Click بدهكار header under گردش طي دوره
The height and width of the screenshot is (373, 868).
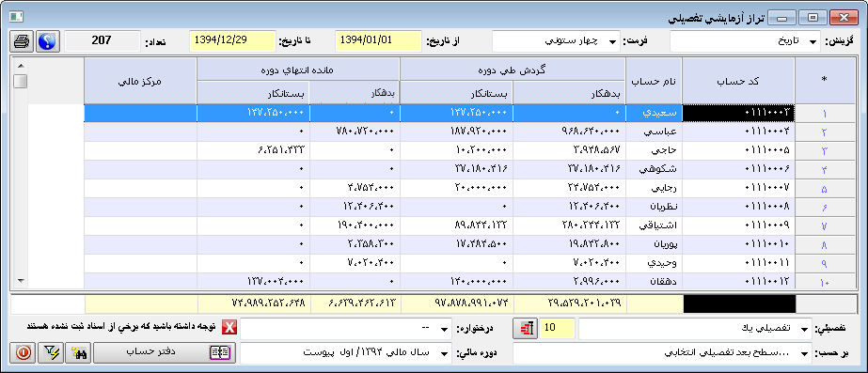coord(570,92)
